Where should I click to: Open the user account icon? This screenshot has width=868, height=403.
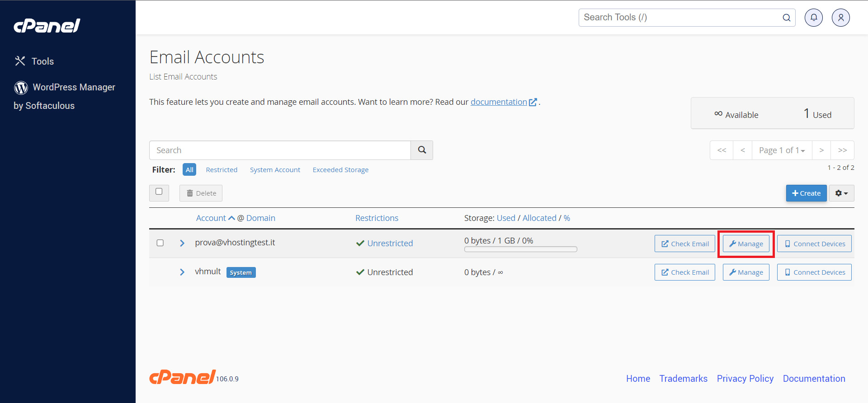pos(841,18)
